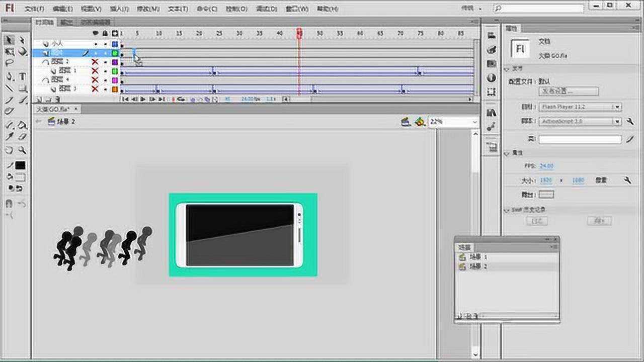Viewport: 644px width, 362px height.
Task: Open the Library panel icon in dock
Action: [492, 113]
